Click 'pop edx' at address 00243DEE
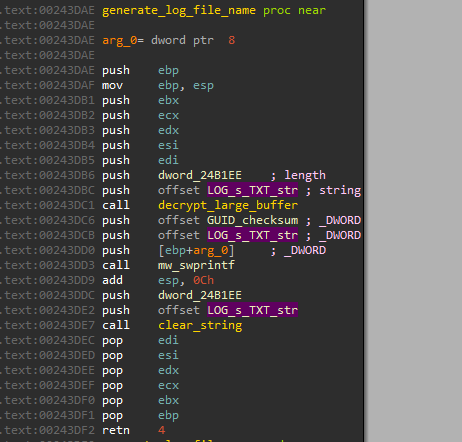 click(140, 370)
